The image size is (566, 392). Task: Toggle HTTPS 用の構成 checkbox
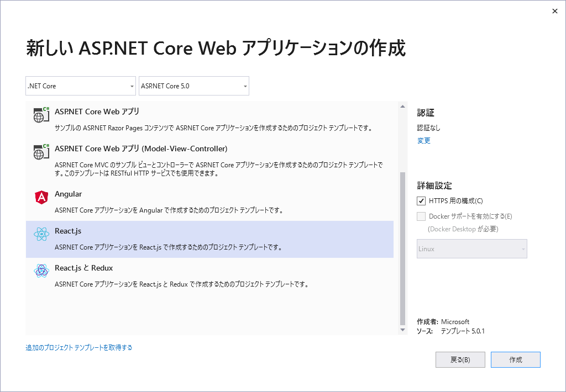click(x=421, y=201)
